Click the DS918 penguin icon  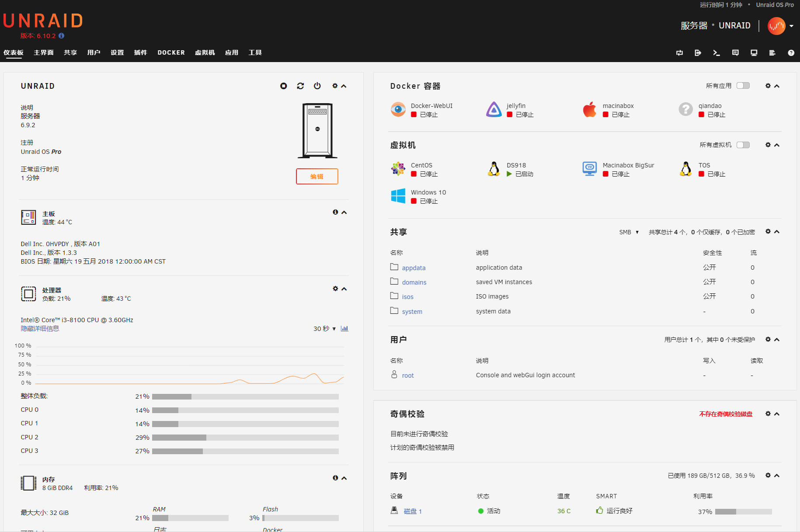point(494,169)
